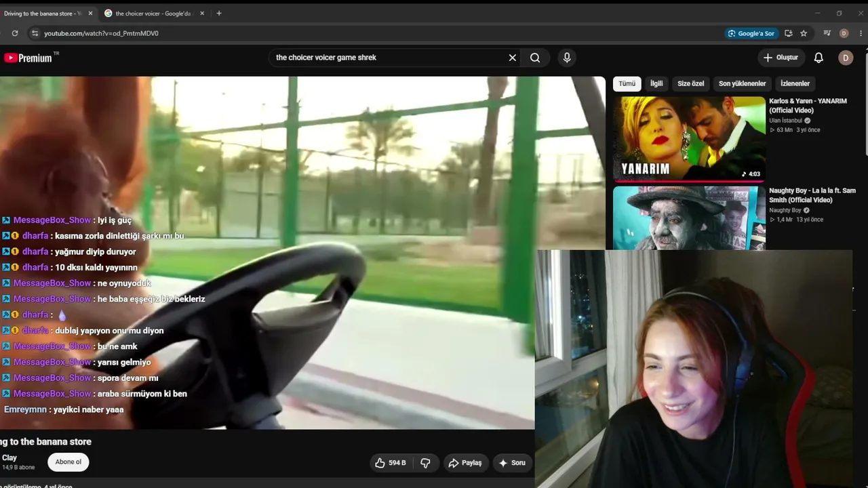The width and height of the screenshot is (868, 488).
Task: Click chat message 'yayikci naber yaaa'
Action: [88, 409]
